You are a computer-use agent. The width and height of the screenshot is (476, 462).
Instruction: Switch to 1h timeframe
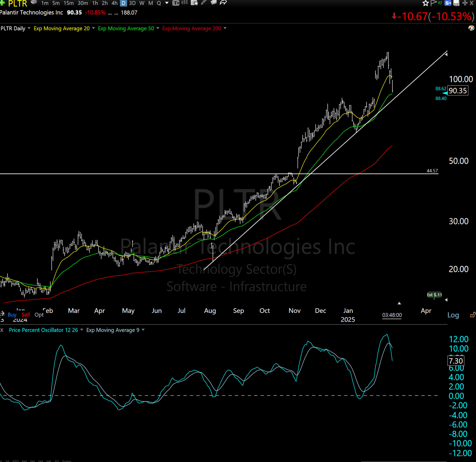[95, 3]
